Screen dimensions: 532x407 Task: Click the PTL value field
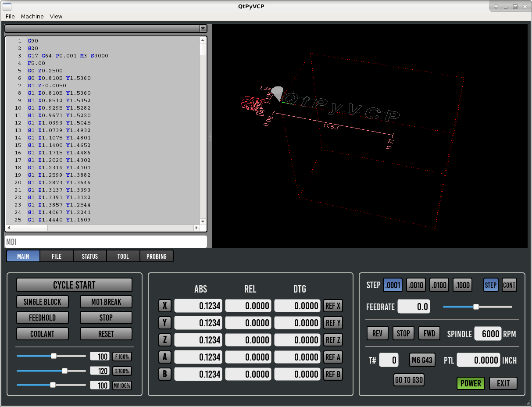coord(478,361)
